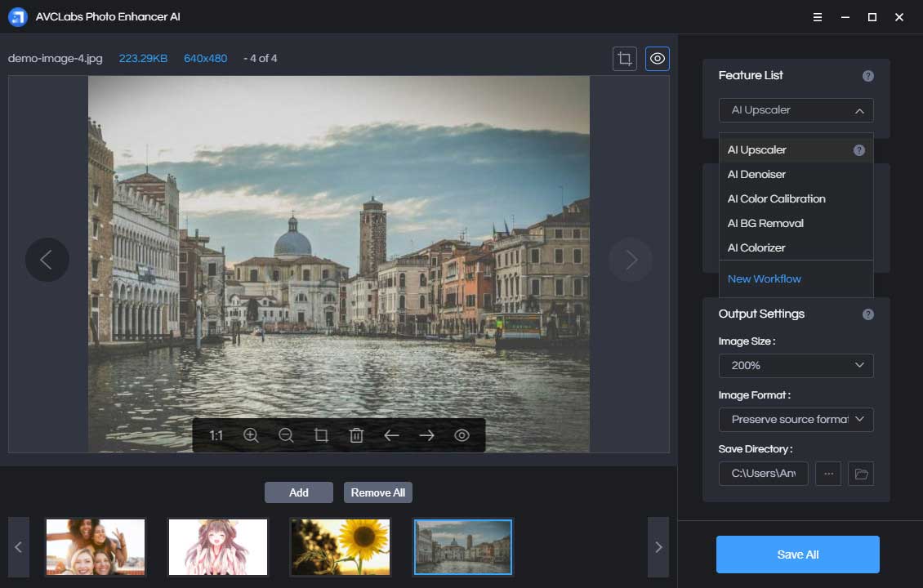Open the save directory folder icon

[x=860, y=474]
